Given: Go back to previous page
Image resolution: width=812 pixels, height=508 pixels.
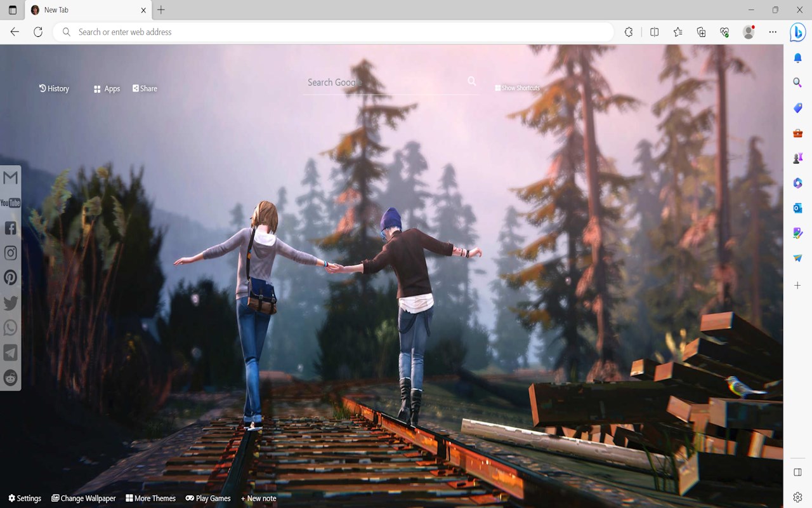Looking at the screenshot, I should 15,32.
